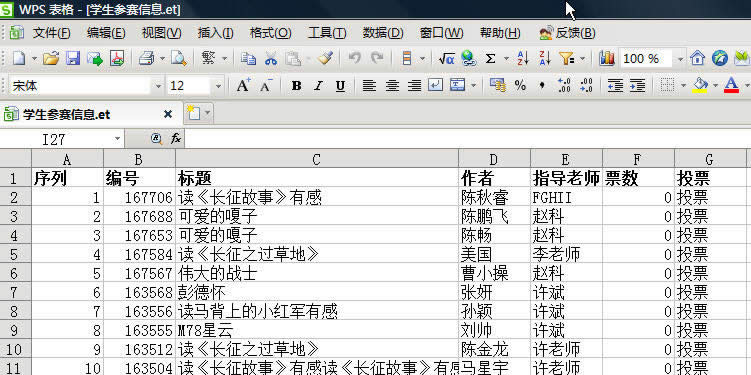Image resolution: width=751 pixels, height=375 pixels.
Task: Increase decimal places
Action: [x=564, y=86]
